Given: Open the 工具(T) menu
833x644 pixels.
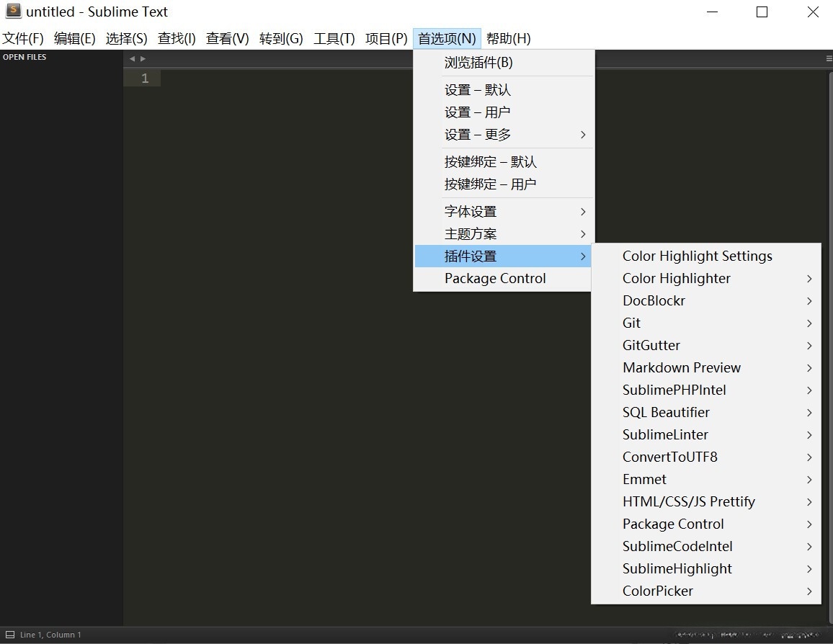Looking at the screenshot, I should [x=334, y=38].
